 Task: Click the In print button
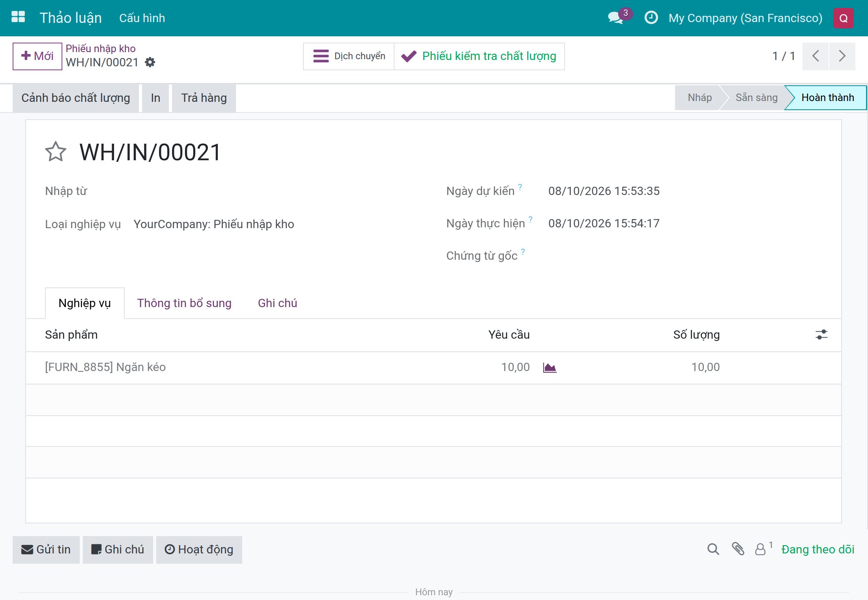155,98
